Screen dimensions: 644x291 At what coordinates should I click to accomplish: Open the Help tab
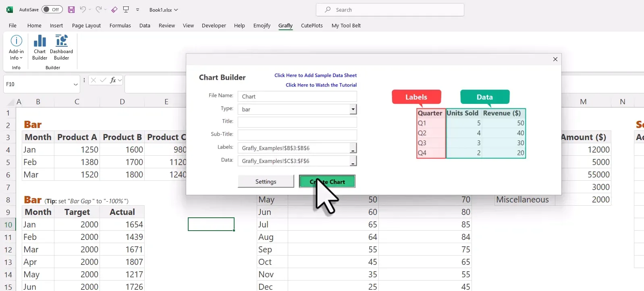(239, 25)
